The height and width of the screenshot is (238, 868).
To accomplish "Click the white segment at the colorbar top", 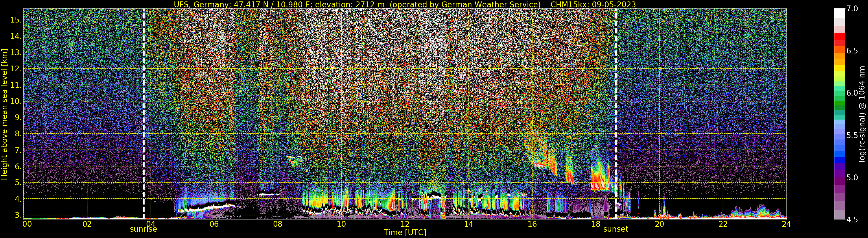I will tap(839, 13).
